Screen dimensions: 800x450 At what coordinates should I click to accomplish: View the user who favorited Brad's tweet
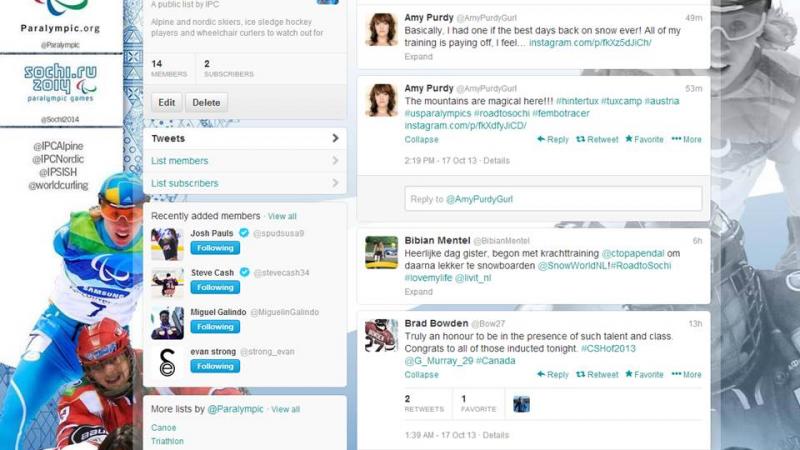(x=521, y=404)
